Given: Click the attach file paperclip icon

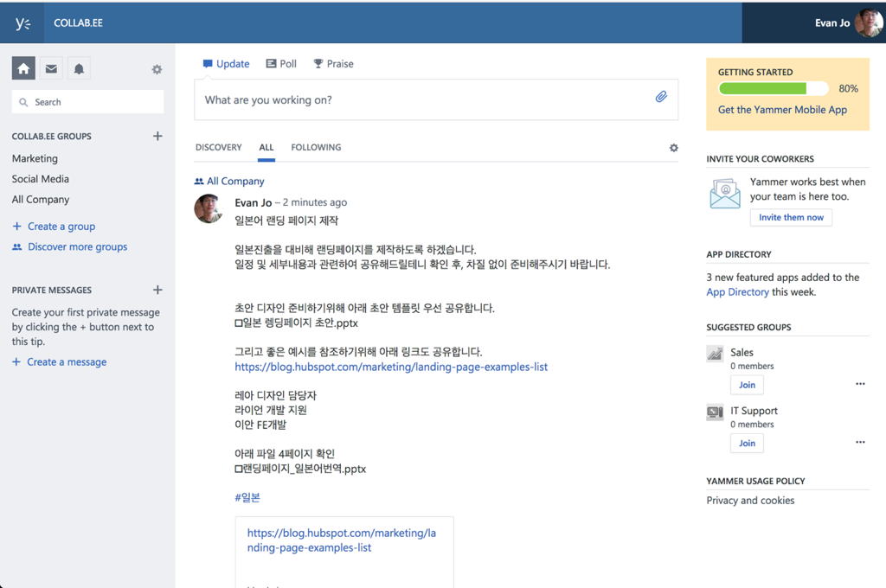Looking at the screenshot, I should coord(661,97).
